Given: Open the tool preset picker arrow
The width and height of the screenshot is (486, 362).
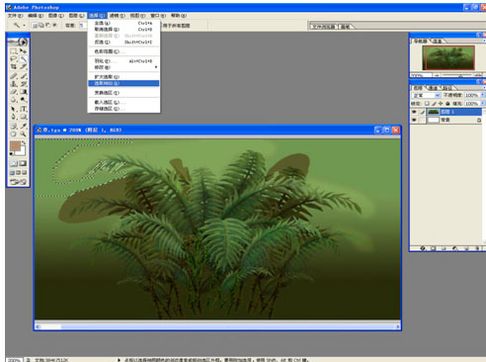Looking at the screenshot, I should coord(24,25).
